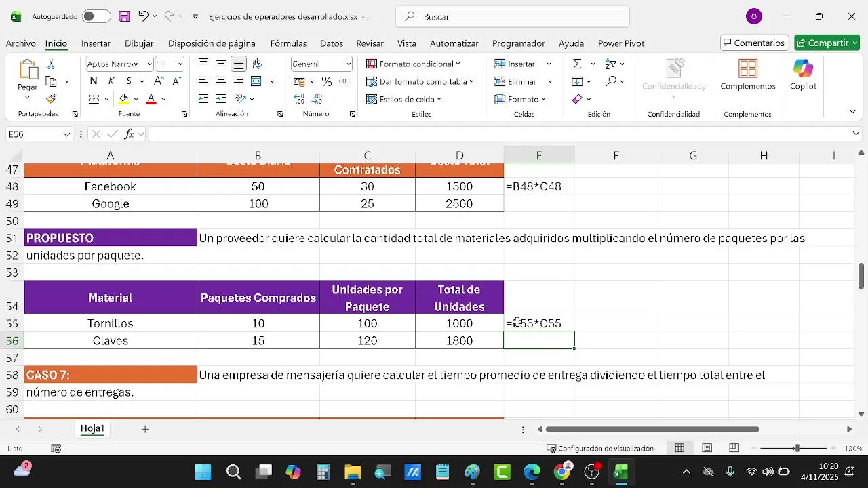Switch to Page Layout view
868x488 pixels.
pyautogui.click(x=707, y=448)
